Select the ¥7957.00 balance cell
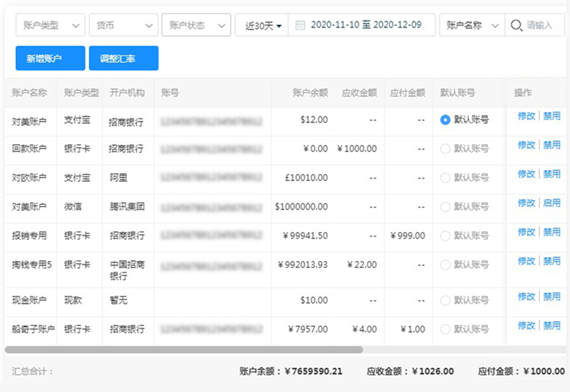The image size is (570, 392). 308,329
